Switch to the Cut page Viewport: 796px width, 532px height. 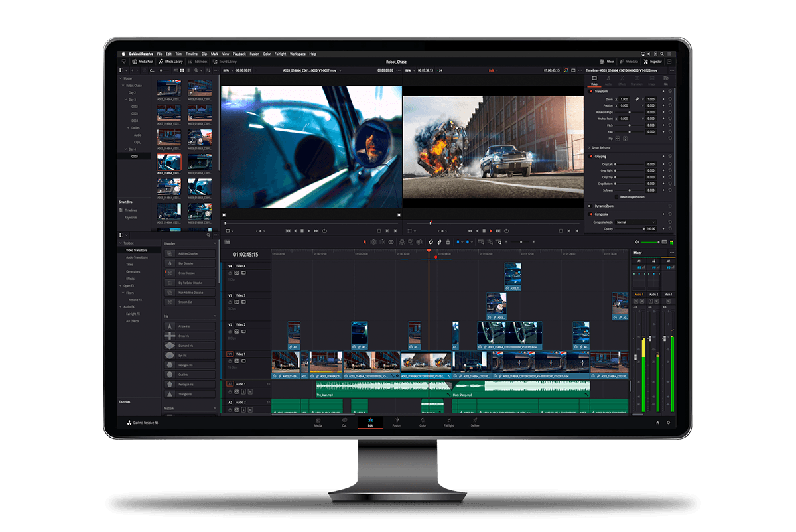[x=344, y=422]
